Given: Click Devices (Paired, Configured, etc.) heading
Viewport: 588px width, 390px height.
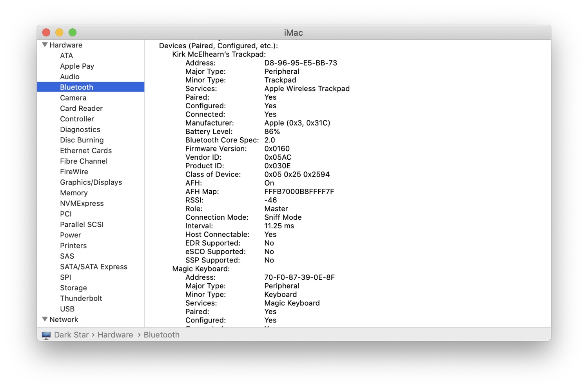Looking at the screenshot, I should (x=218, y=46).
